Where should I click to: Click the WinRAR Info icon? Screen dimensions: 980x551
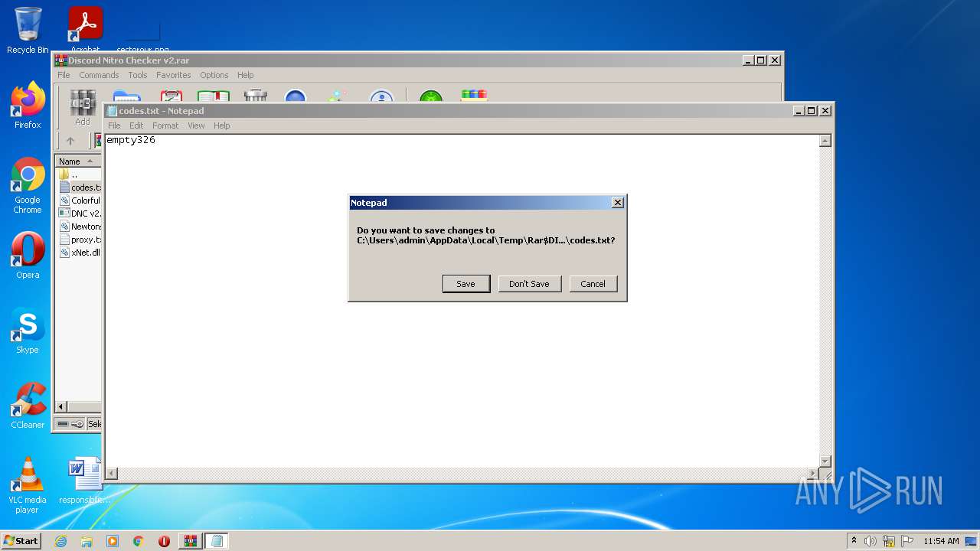pos(381,96)
